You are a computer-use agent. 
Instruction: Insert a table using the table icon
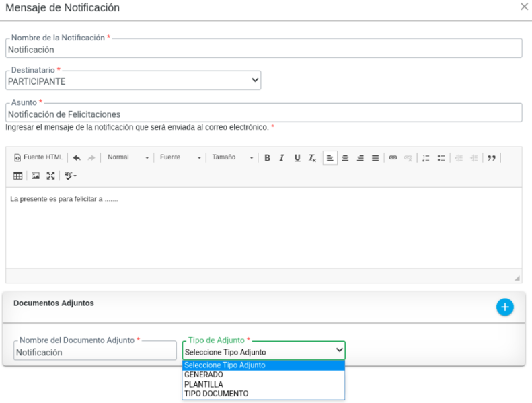click(x=18, y=176)
